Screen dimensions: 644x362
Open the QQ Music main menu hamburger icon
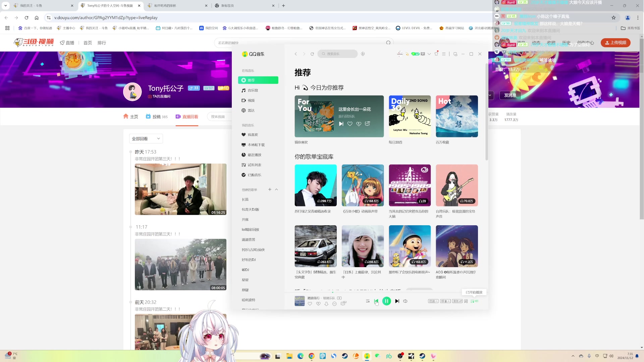(444, 54)
